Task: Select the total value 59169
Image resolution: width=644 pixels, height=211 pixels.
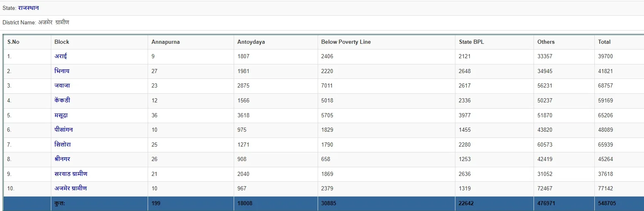Action: click(606, 100)
